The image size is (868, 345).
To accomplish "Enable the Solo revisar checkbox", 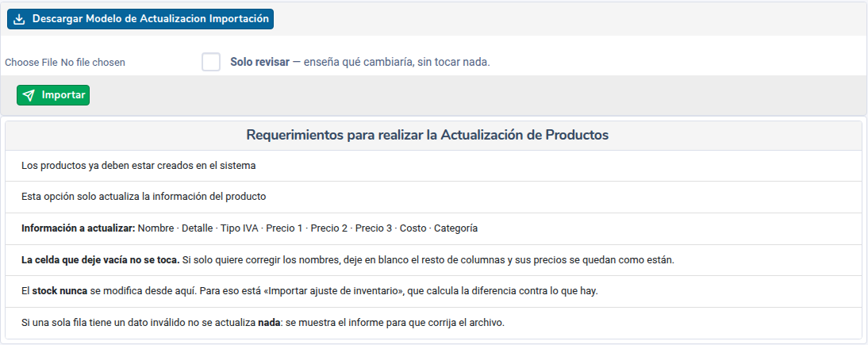I will point(211,62).
